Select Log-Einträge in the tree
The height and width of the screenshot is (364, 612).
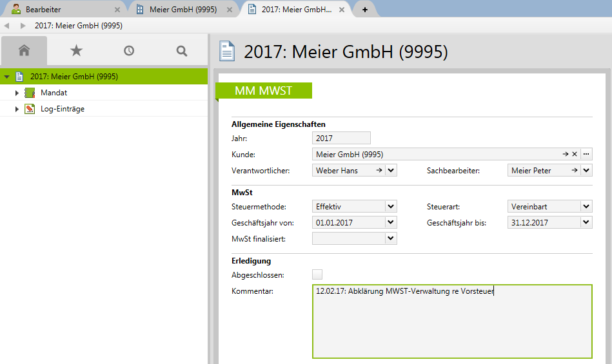(x=63, y=109)
